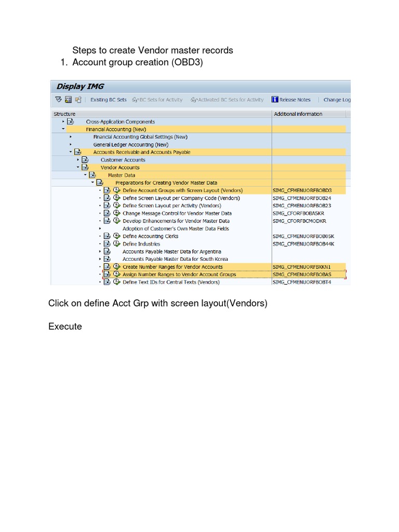Open documentation icon for Customer Accounts
This screenshot has width=399, height=532.
click(x=85, y=160)
